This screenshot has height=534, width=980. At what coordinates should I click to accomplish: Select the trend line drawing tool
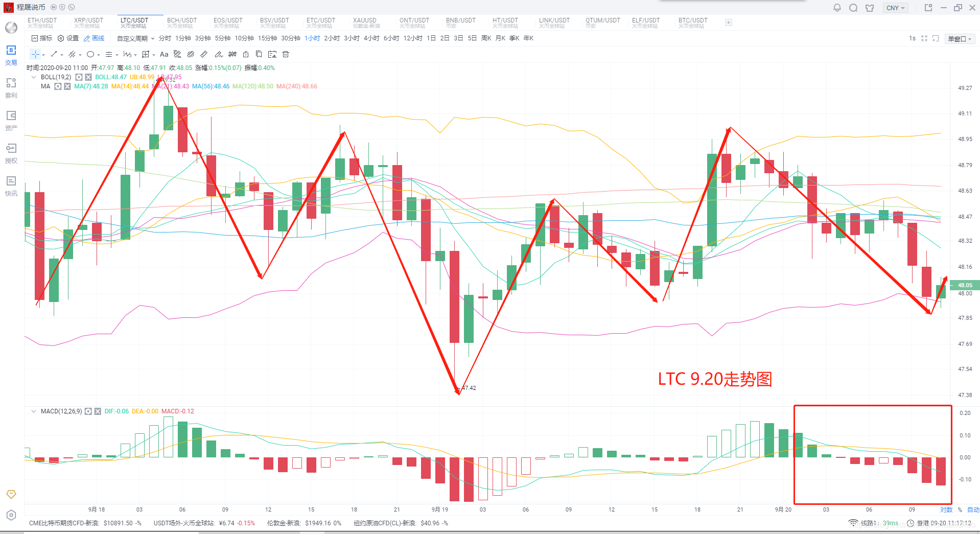tap(54, 54)
